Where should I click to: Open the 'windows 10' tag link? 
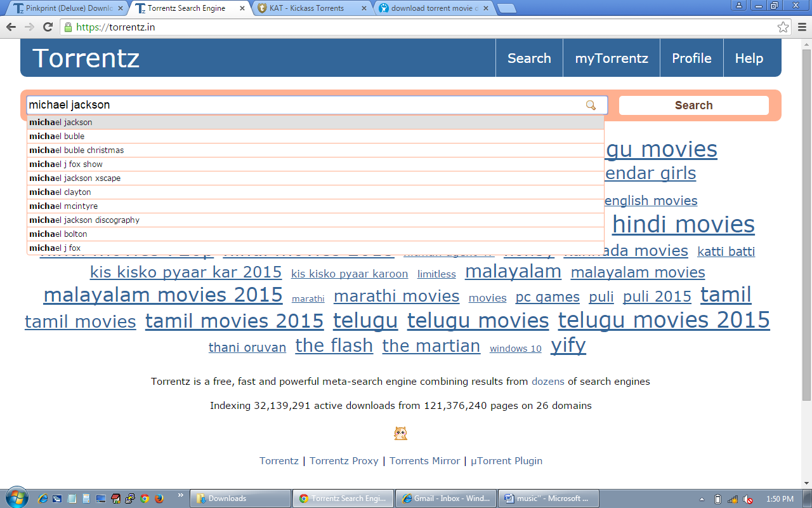click(x=516, y=349)
